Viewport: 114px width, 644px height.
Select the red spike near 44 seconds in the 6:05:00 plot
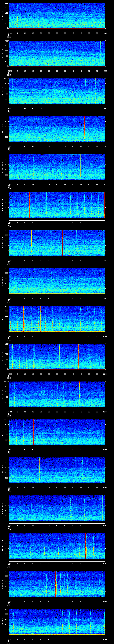80,167
